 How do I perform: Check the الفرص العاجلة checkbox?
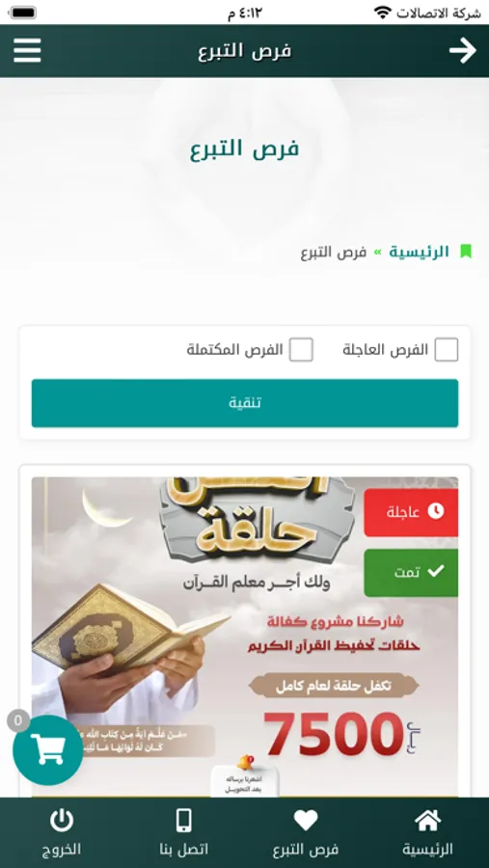[447, 350]
